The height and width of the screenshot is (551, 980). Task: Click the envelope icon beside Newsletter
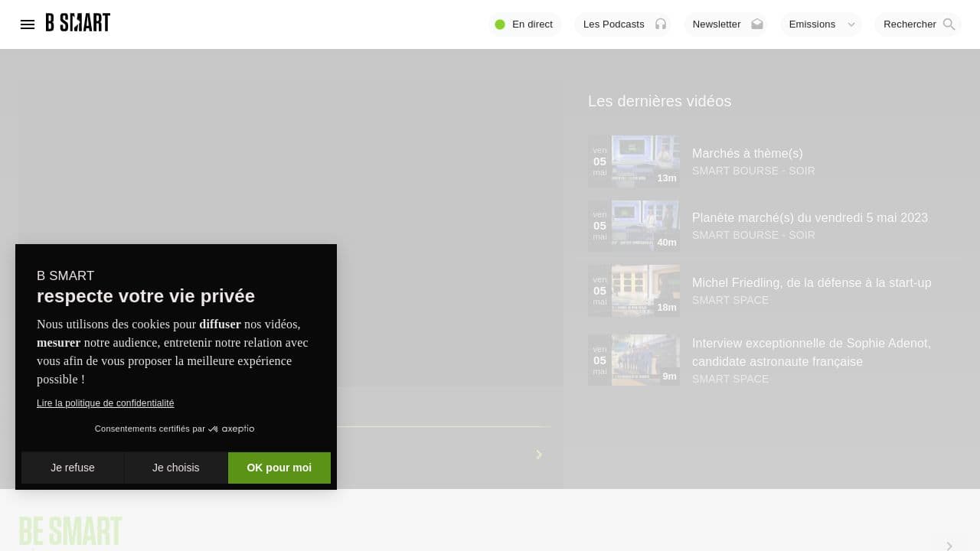click(x=756, y=24)
